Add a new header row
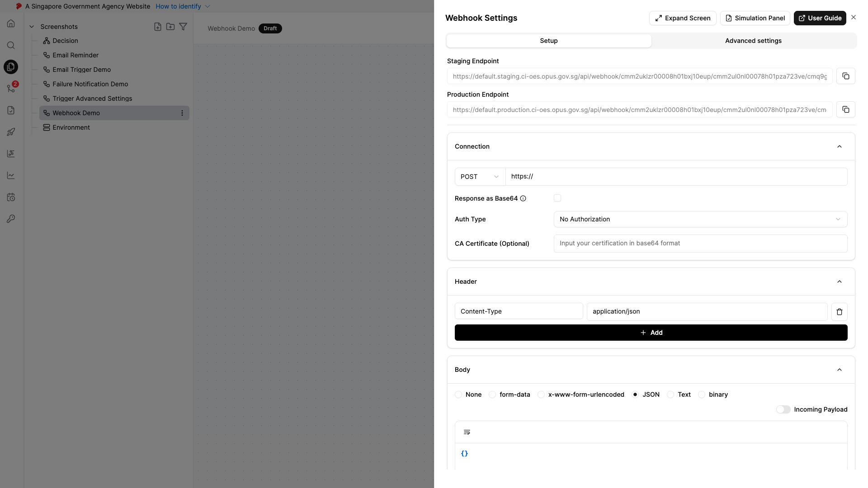 click(651, 333)
